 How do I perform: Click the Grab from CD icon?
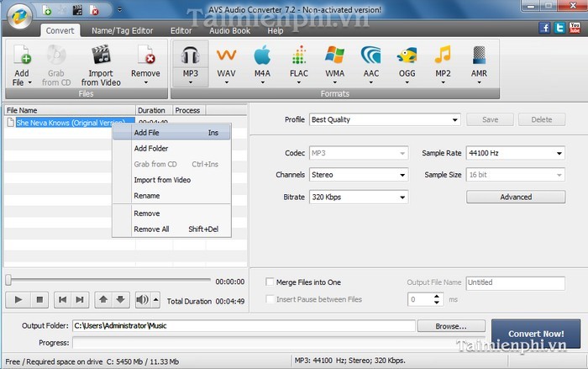click(x=56, y=55)
